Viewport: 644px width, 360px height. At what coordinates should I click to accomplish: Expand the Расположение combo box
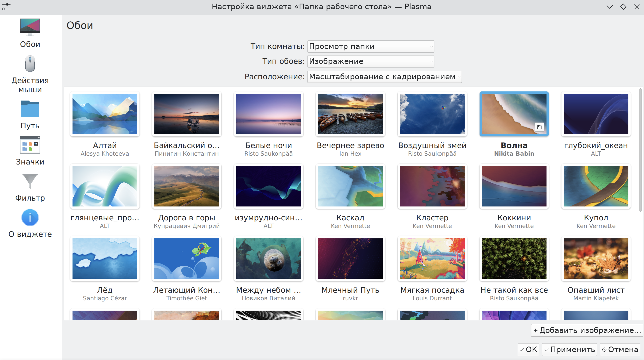[x=384, y=77]
